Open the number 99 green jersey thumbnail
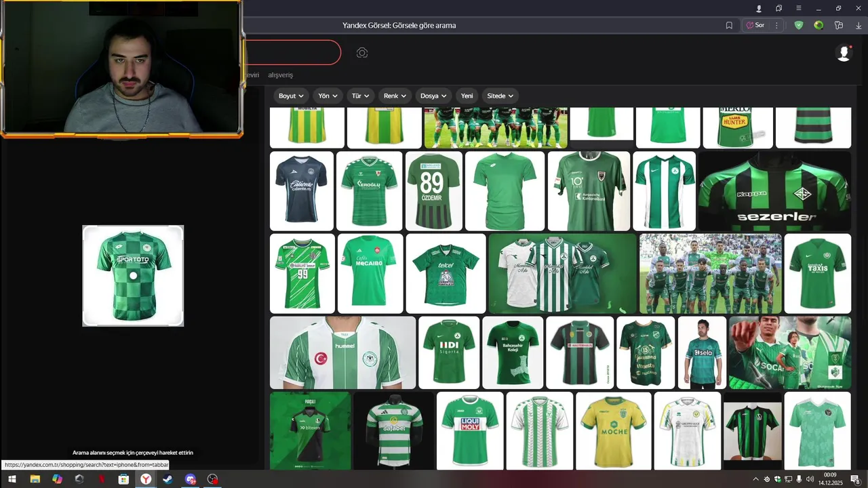The height and width of the screenshot is (488, 868). 302,274
